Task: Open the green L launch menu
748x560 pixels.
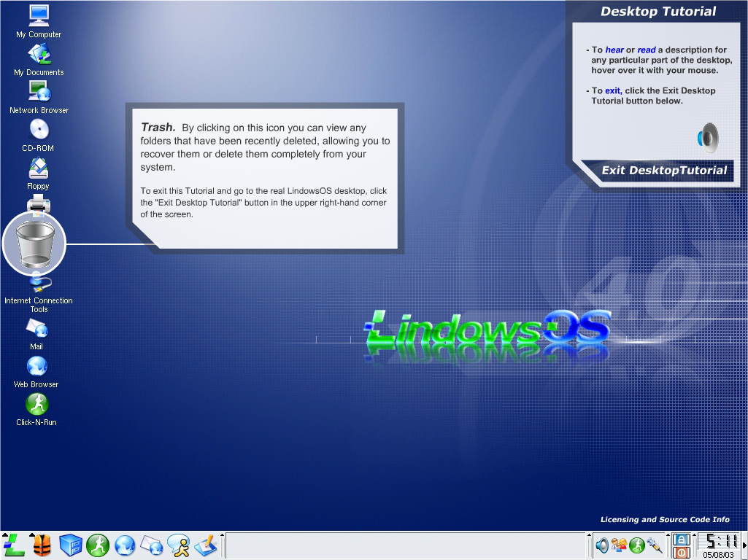Action: click(x=13, y=545)
